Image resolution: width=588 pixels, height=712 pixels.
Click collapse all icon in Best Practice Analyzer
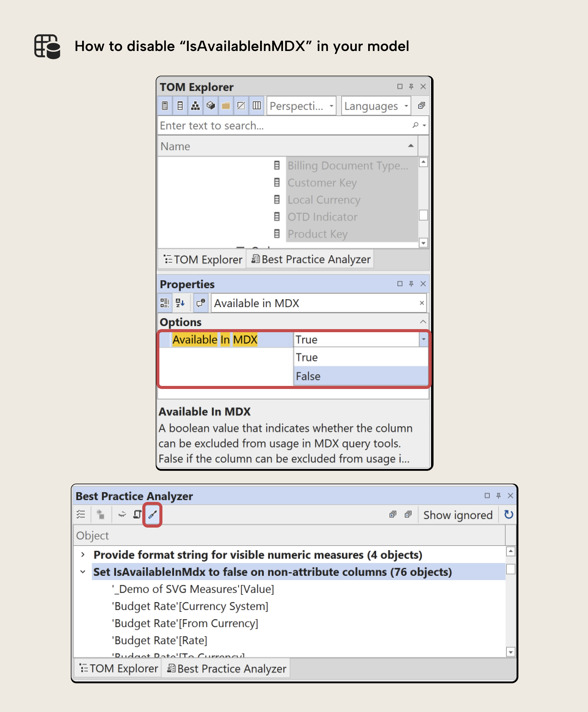coord(408,514)
